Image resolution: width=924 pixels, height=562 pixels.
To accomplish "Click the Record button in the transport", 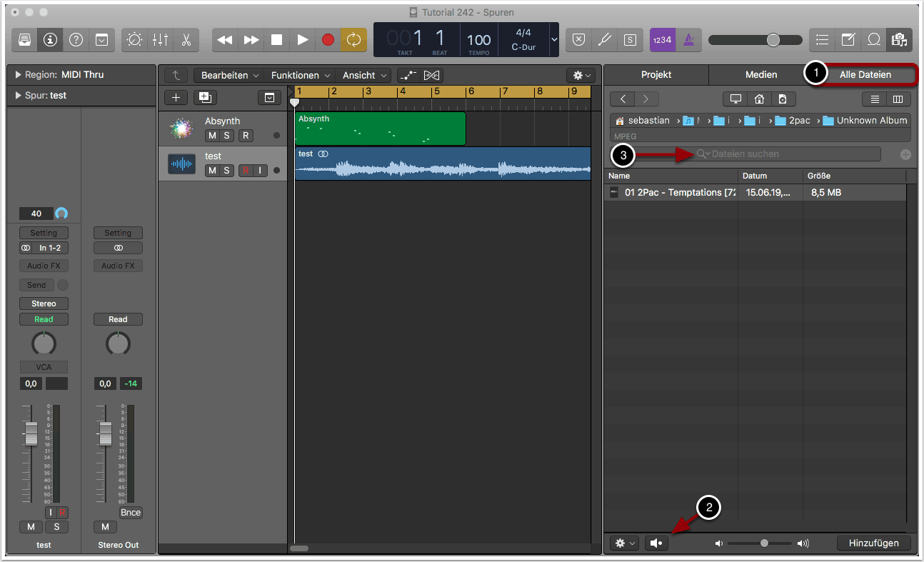I will click(328, 40).
